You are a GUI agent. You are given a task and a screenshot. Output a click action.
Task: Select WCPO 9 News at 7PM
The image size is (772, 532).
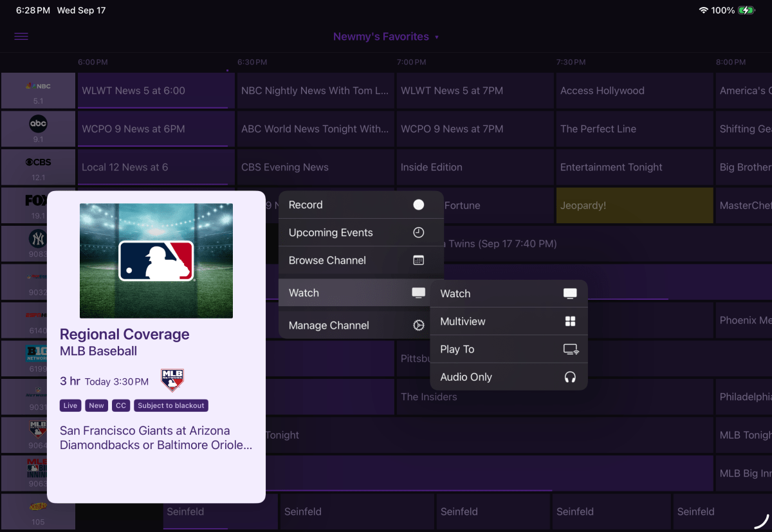pyautogui.click(x=475, y=129)
